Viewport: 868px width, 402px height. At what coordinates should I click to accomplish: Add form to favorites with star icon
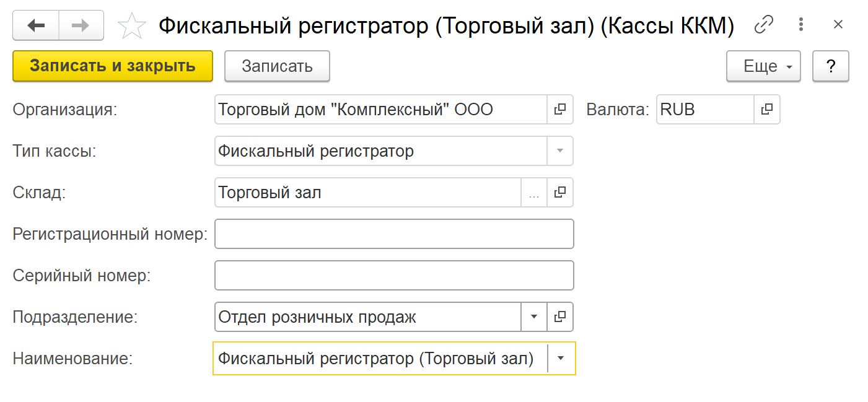click(131, 26)
